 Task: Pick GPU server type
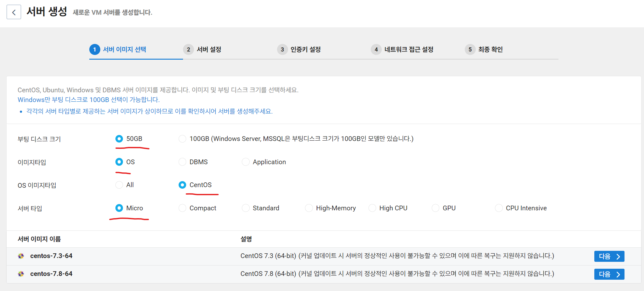(436, 208)
